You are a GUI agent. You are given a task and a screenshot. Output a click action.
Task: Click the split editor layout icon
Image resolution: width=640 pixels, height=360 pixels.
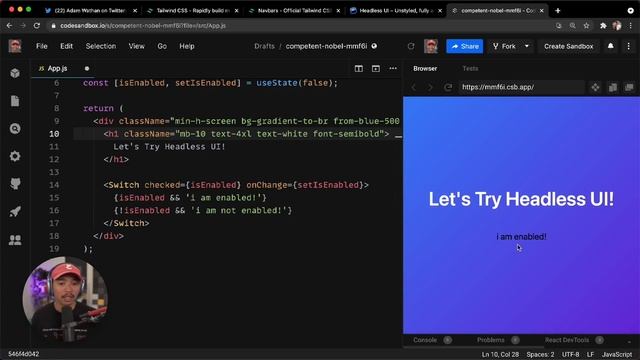(x=358, y=69)
